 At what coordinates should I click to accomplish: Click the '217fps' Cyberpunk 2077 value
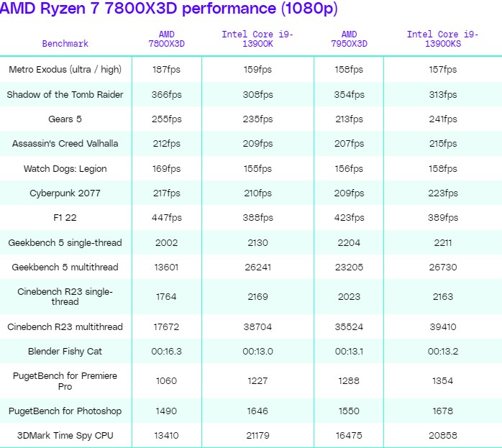click(x=166, y=193)
